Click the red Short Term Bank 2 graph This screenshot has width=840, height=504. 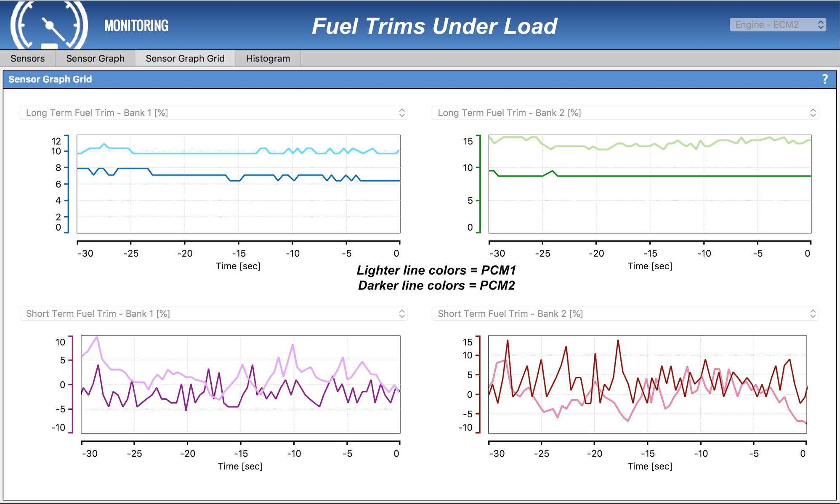647,384
